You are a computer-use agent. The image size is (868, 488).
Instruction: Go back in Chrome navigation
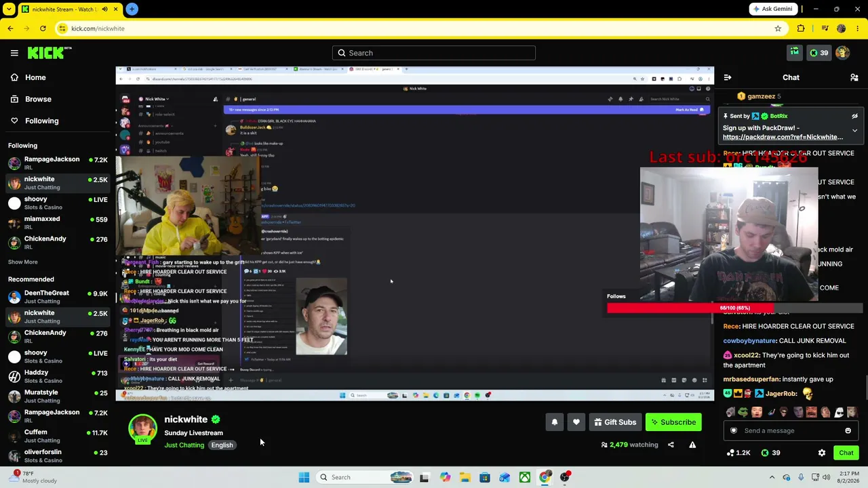(x=10, y=28)
